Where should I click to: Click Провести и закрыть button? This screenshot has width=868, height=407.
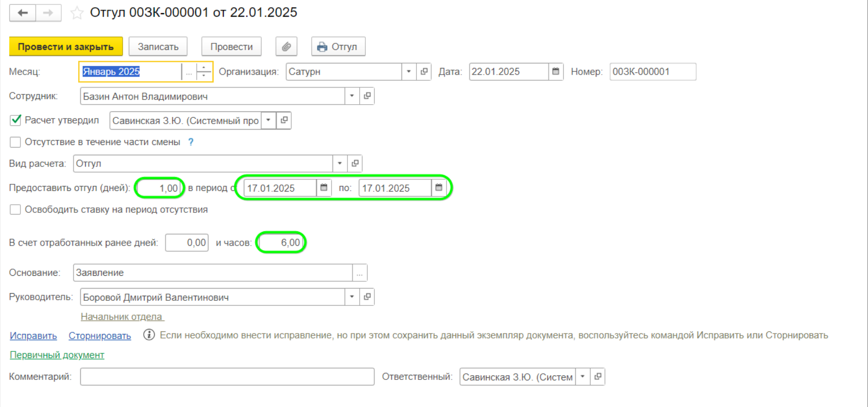66,46
